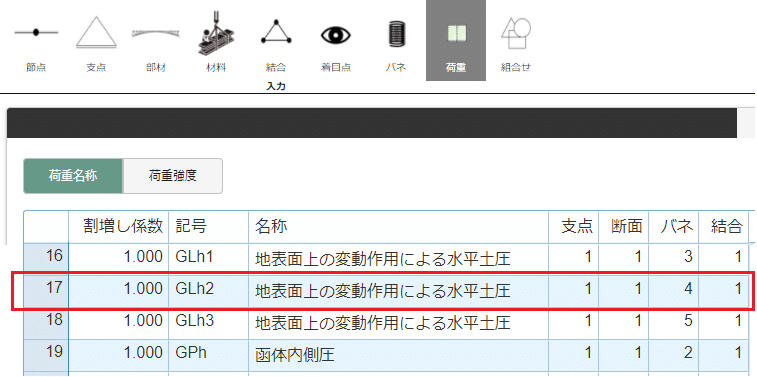Click the 名称 column header
Image resolution: width=757 pixels, height=377 pixels.
tap(398, 226)
